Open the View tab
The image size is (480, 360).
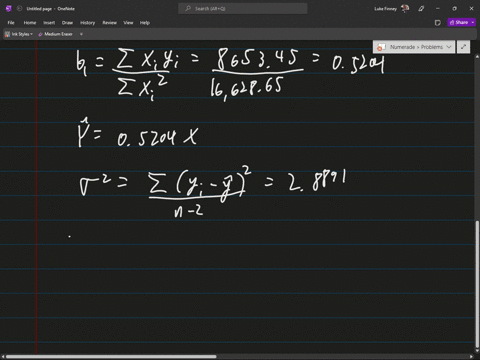128,23
